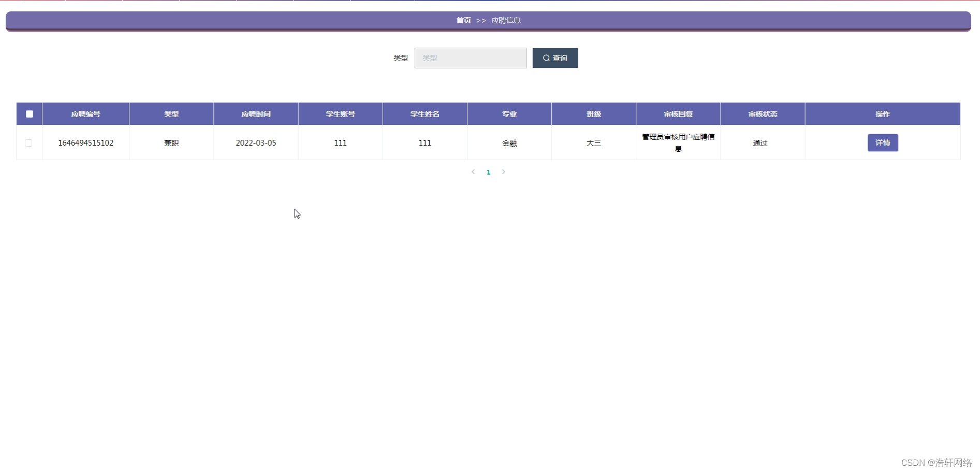The image size is (980, 472).
Task: Click the 应聘时间 column header
Action: pos(255,113)
